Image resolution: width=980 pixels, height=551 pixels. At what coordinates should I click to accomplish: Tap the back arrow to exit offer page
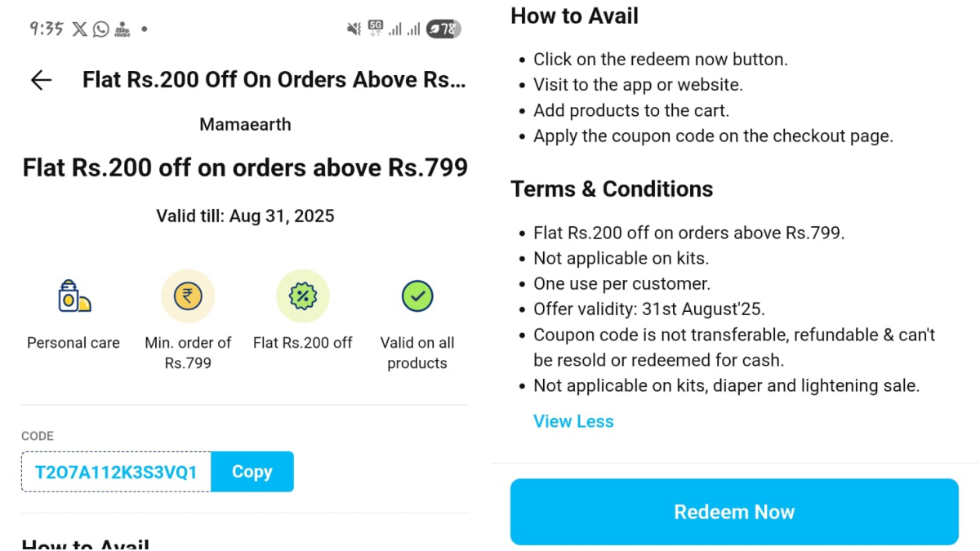pyautogui.click(x=40, y=80)
